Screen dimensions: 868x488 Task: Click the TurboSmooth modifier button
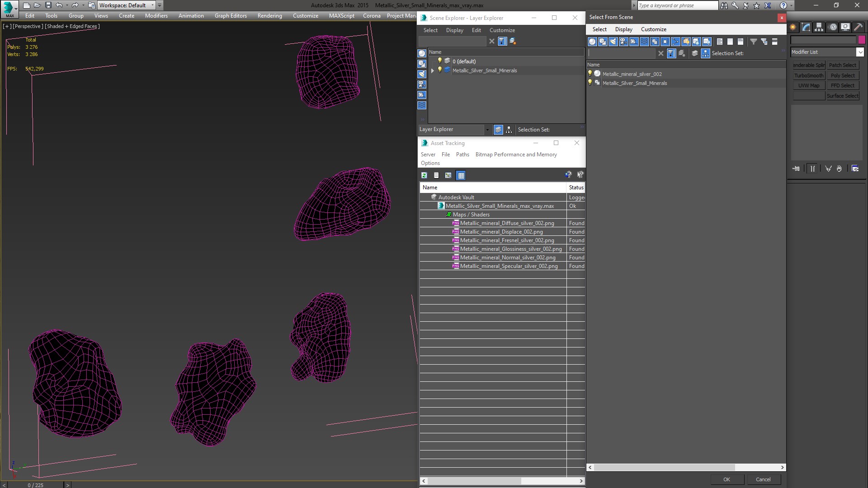point(809,75)
